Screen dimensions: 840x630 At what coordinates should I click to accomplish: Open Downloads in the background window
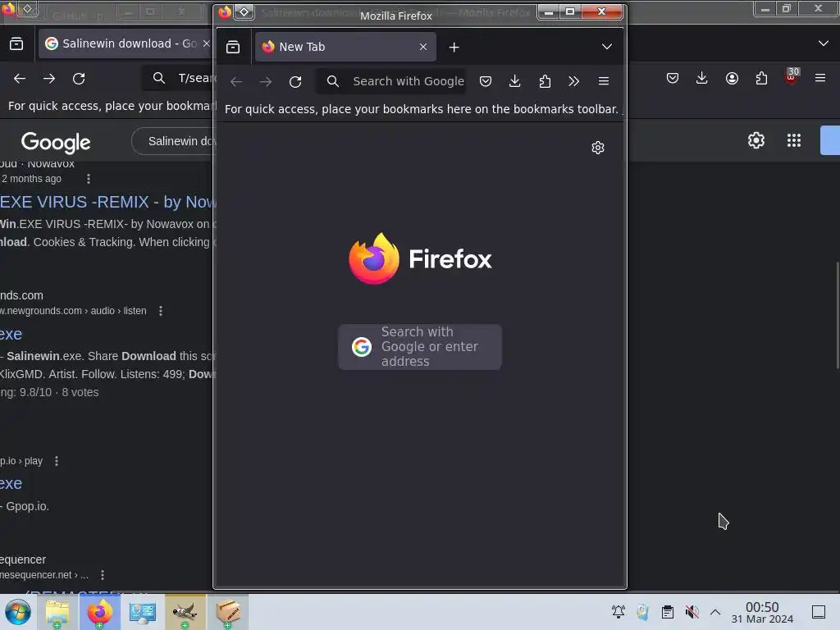(x=702, y=79)
